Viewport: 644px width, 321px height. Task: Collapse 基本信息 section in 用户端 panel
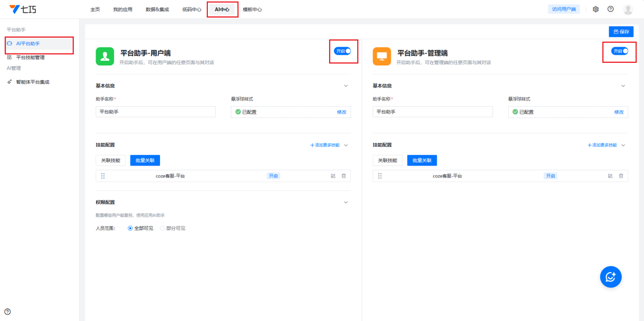346,86
